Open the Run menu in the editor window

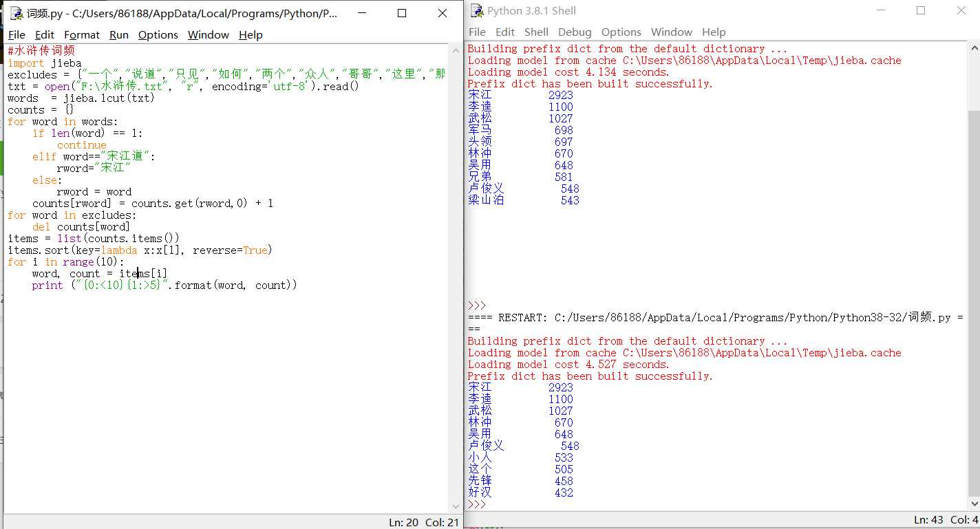tap(119, 34)
